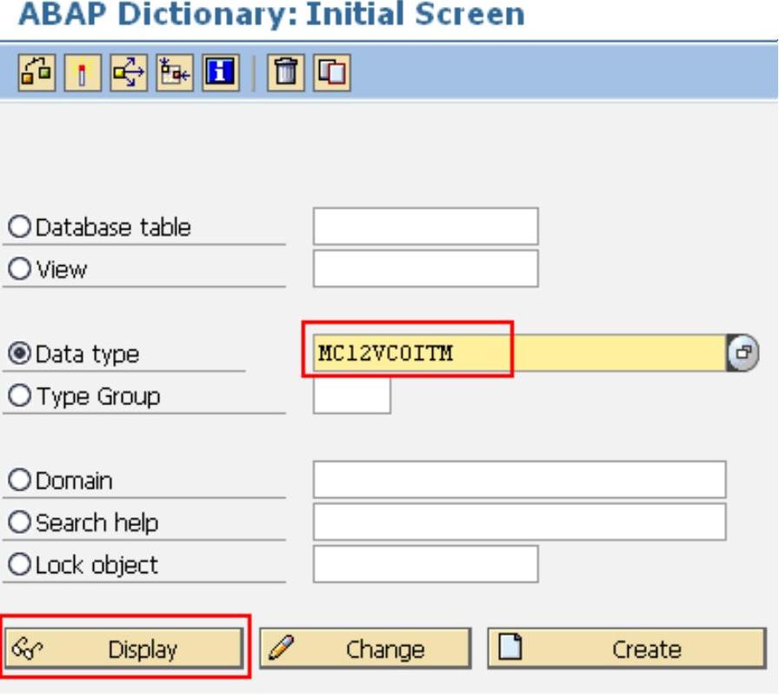
Task: Select the Domain radio button
Action: (19, 481)
